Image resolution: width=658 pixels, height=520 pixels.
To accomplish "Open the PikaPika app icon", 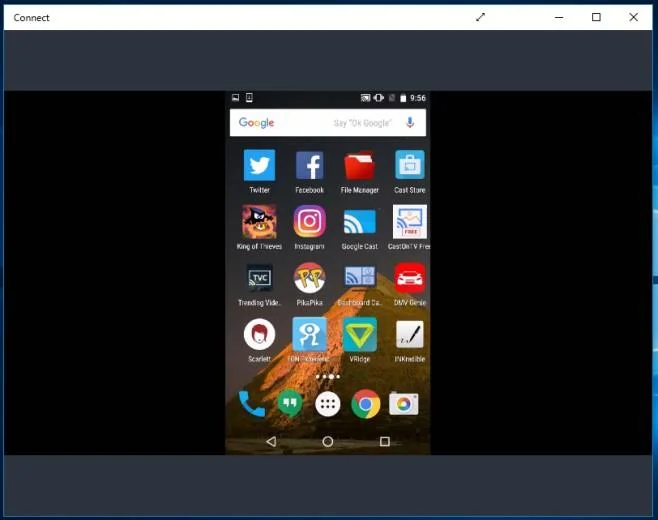I will tap(309, 278).
